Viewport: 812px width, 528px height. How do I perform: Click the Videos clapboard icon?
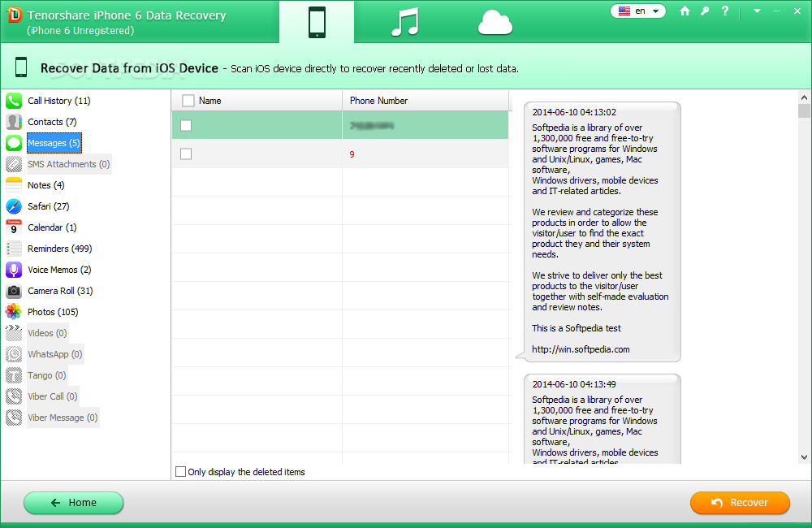(14, 333)
